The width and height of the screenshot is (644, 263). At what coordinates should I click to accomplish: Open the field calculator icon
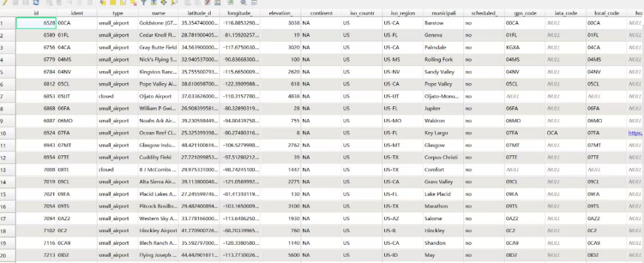(x=217, y=3)
